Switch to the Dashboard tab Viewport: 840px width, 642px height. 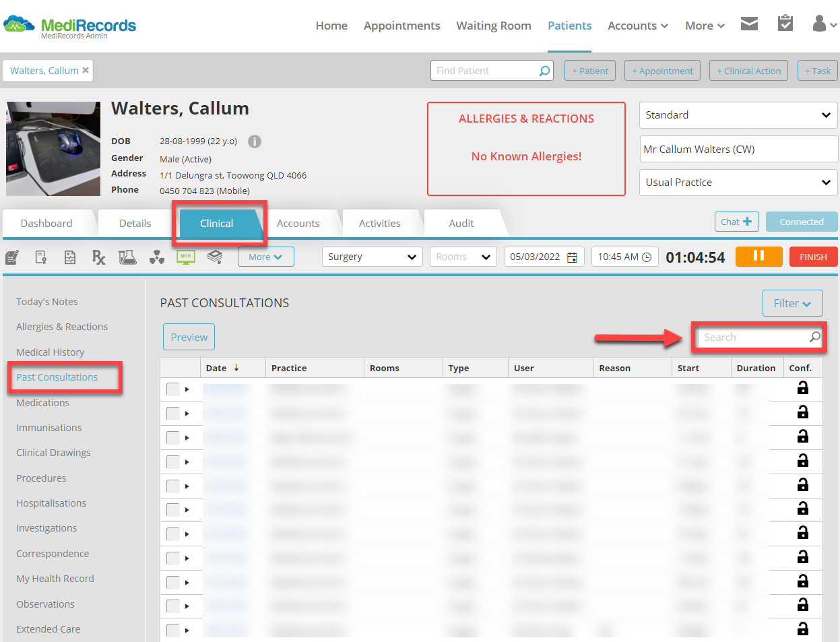click(46, 224)
